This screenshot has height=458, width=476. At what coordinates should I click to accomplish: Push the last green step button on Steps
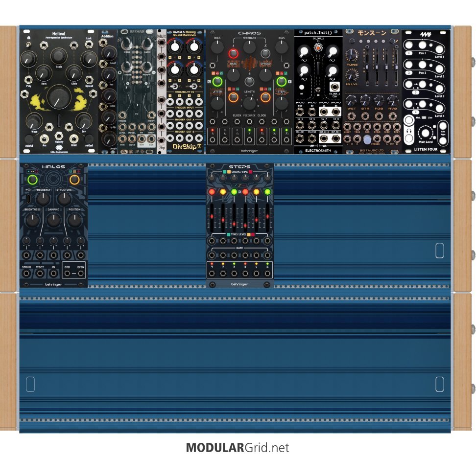(x=267, y=192)
